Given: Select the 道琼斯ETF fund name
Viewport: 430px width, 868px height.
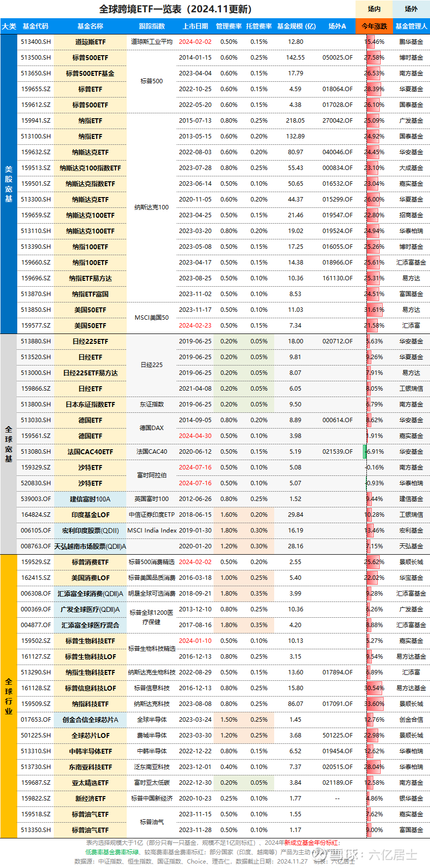Looking at the screenshot, I should (90, 42).
